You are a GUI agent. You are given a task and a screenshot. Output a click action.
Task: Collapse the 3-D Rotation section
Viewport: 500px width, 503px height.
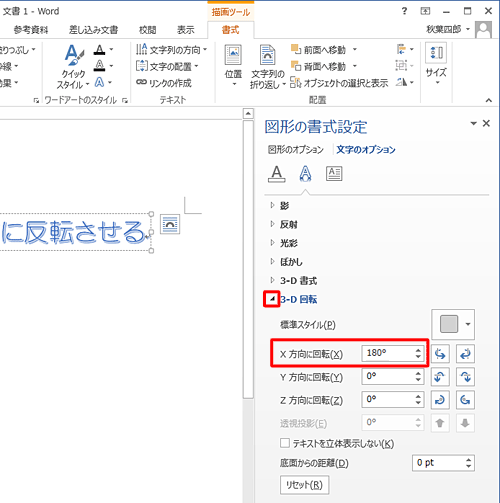coord(272,299)
